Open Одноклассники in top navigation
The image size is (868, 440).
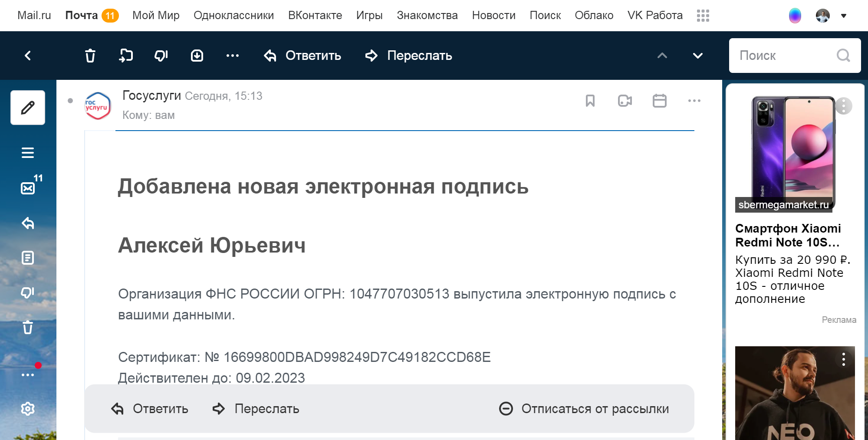pos(233,16)
